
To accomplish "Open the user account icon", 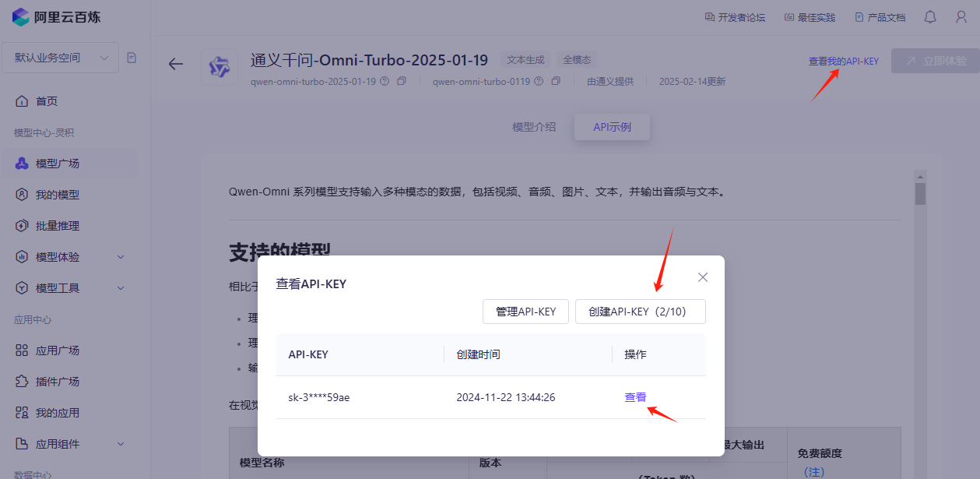I will [x=961, y=17].
